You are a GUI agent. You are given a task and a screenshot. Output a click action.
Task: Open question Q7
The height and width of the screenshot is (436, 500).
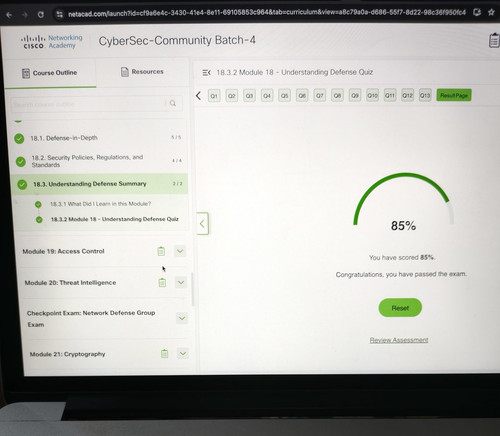pos(320,96)
